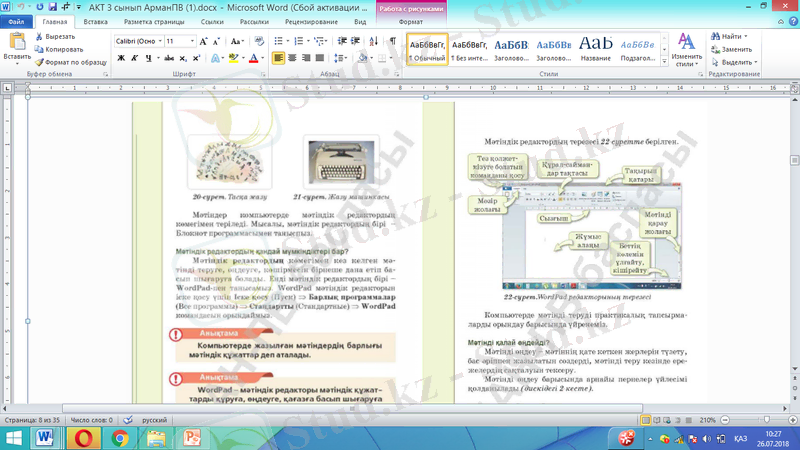Click the Replace (Заменить) icon
The image size is (800, 450).
click(x=714, y=49)
